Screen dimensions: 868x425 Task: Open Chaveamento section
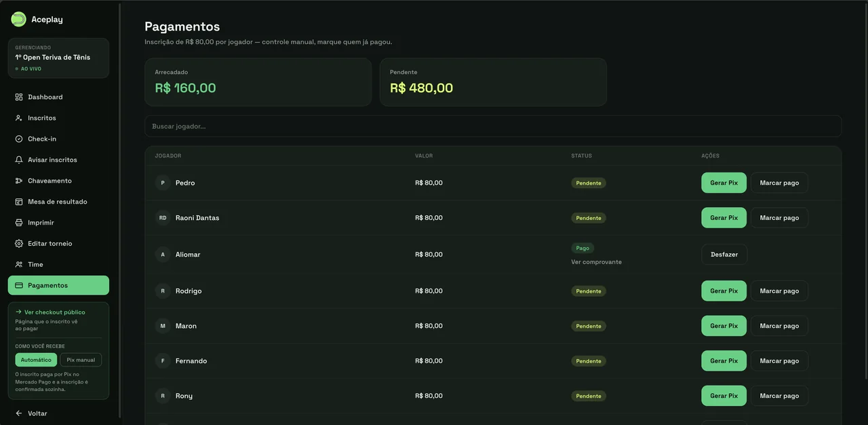[x=58, y=181]
